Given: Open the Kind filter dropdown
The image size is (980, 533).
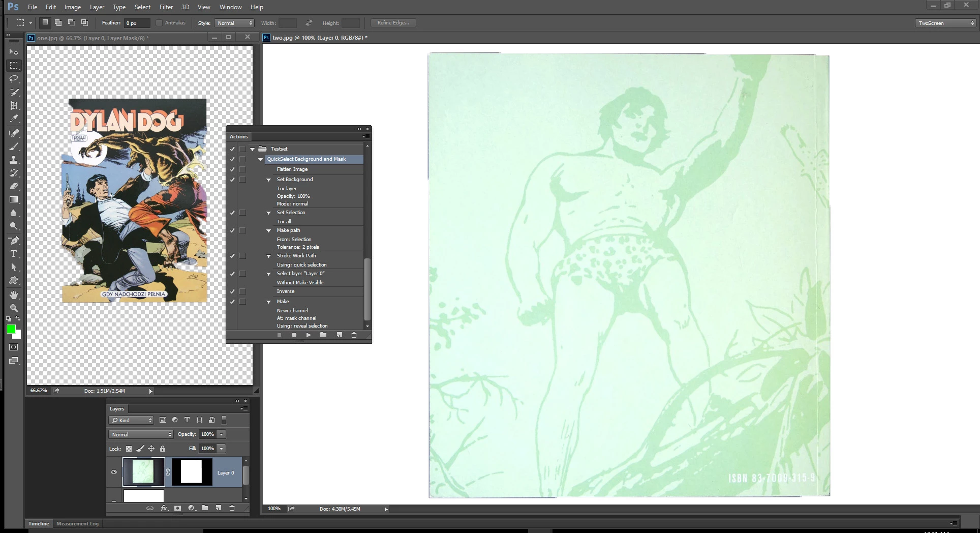Looking at the screenshot, I should click(131, 420).
